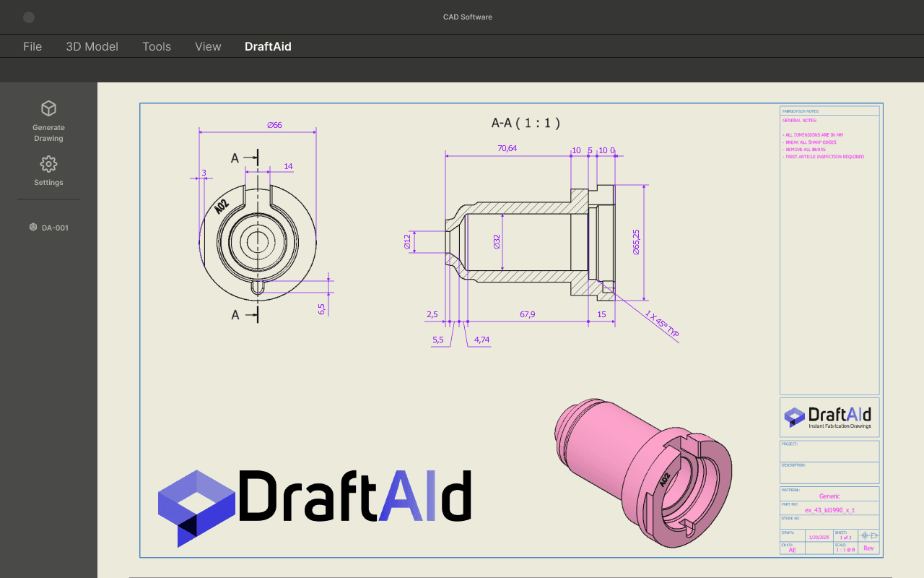The image size is (924, 578).
Task: Select the note "ALL DIMENSIONS ARE IN MM"
Action: pyautogui.click(x=813, y=135)
